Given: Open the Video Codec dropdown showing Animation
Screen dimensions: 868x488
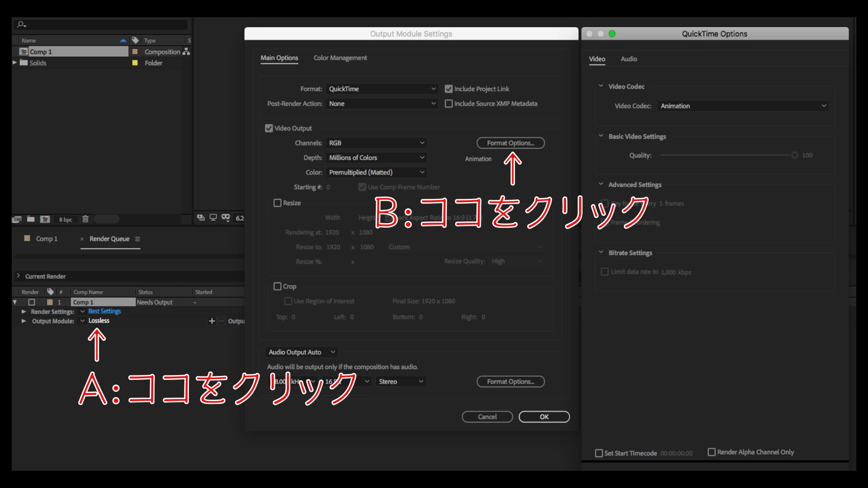Looking at the screenshot, I should coord(743,106).
